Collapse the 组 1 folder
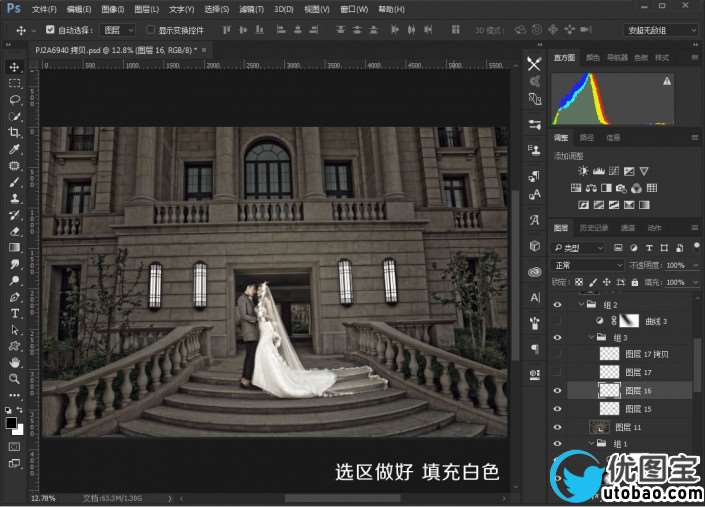Image resolution: width=705 pixels, height=507 pixels. (x=592, y=443)
